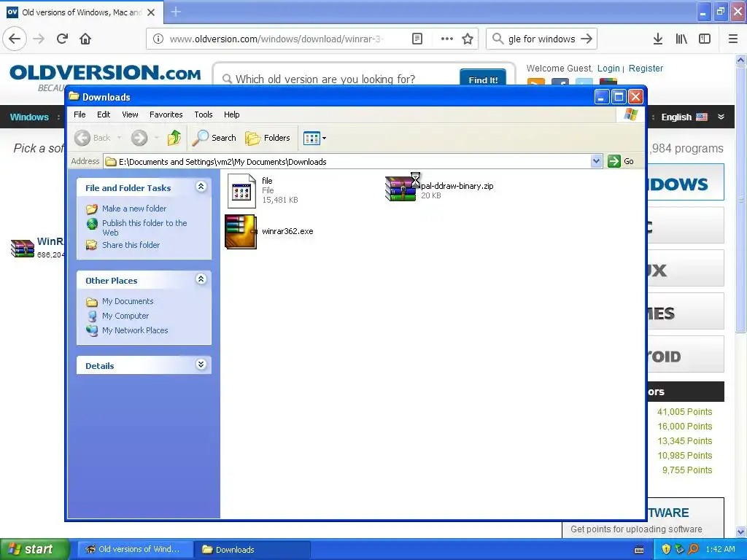Click the security shield tray icon

click(666, 549)
